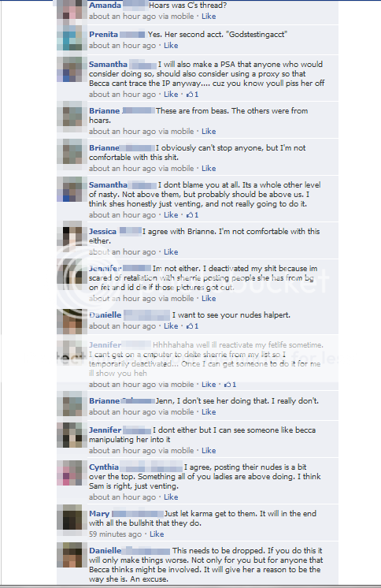Click thumbs-up count on Jennifer's fetlife comment
Image resolution: width=381 pixels, height=588 pixels.
pyautogui.click(x=234, y=385)
